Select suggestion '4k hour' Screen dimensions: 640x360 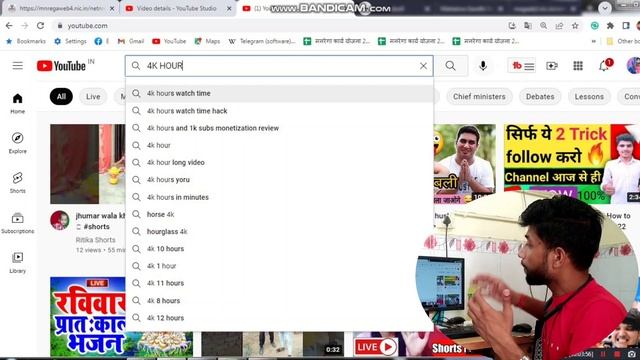(x=280, y=145)
